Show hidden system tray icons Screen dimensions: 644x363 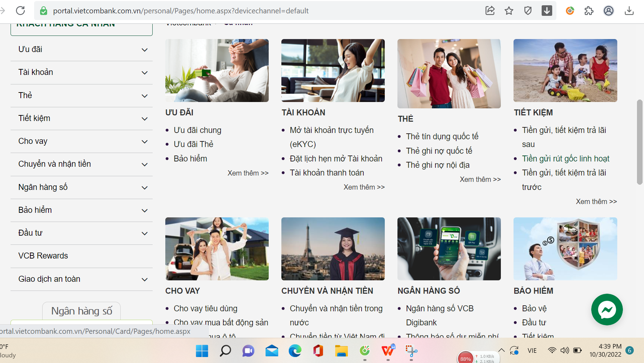[x=502, y=350]
